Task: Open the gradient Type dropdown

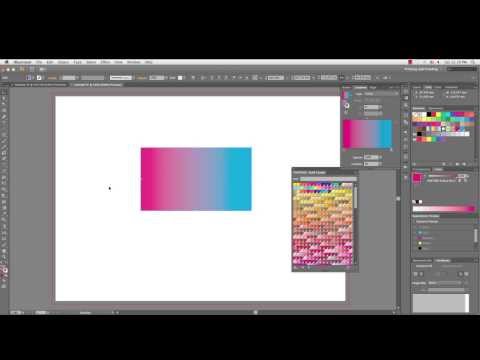Action: point(381,94)
